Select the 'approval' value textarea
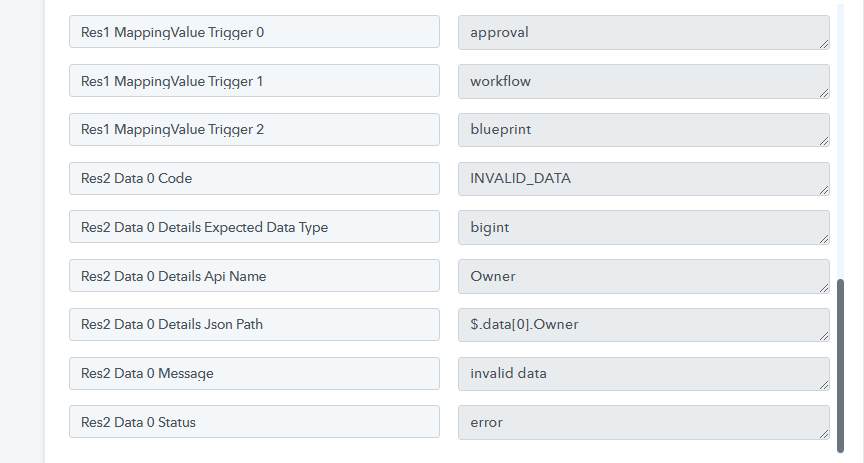 [x=644, y=33]
